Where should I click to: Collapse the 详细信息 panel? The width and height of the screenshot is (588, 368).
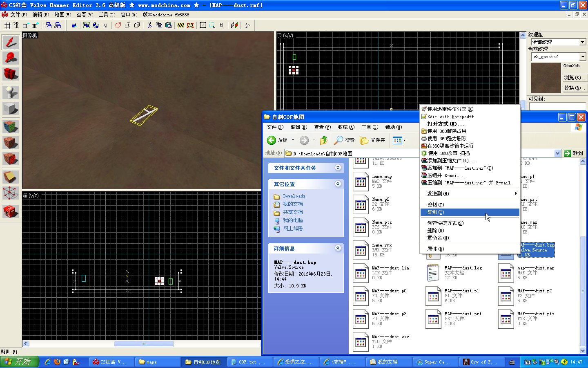[x=338, y=248]
